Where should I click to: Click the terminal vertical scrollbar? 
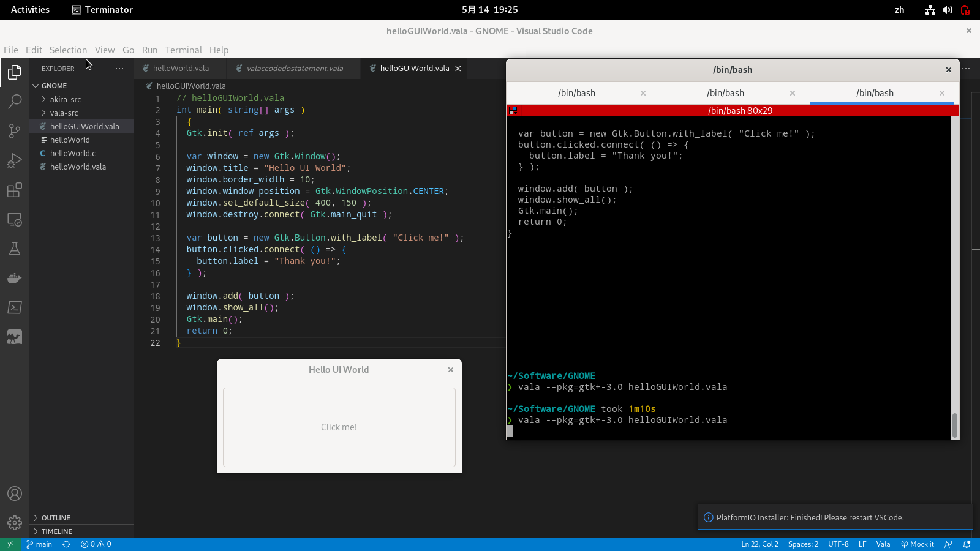click(x=954, y=425)
